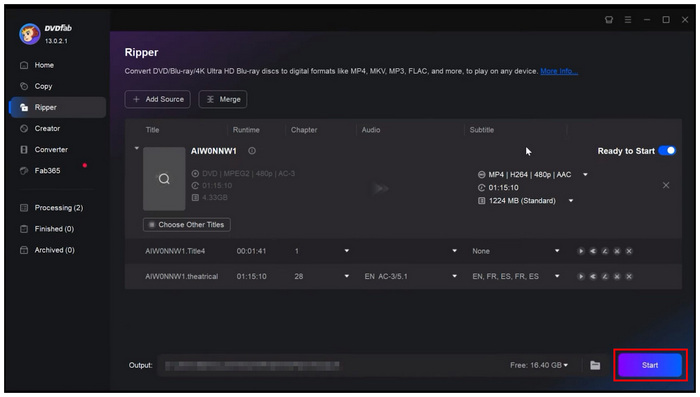Open chapter dropdown for AIW0NNW1.theatrical

pos(346,276)
